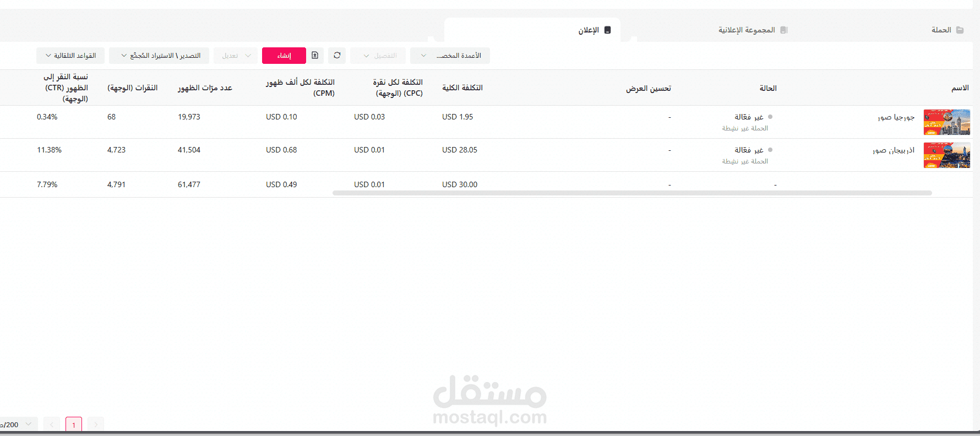Switch to the الحملة tab
The width and height of the screenshot is (980, 436).
pyautogui.click(x=947, y=30)
